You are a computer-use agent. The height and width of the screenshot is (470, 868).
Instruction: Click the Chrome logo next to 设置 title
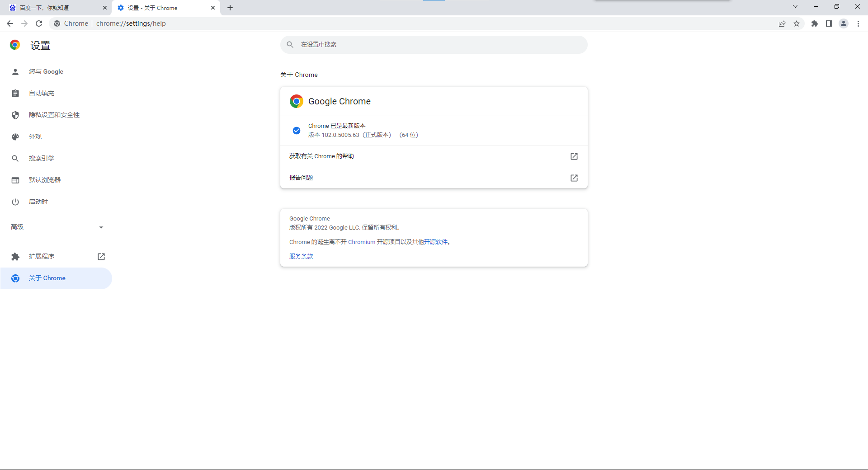15,45
